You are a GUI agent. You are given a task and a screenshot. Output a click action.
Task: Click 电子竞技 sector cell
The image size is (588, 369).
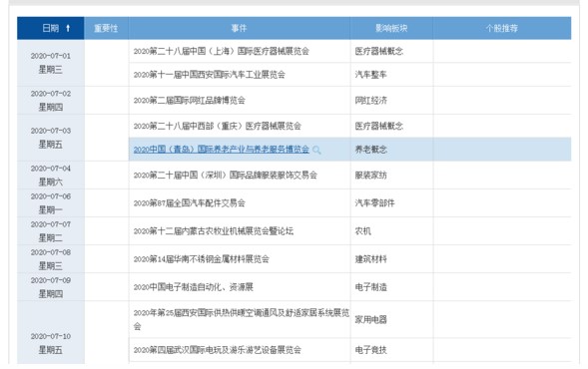(371, 350)
